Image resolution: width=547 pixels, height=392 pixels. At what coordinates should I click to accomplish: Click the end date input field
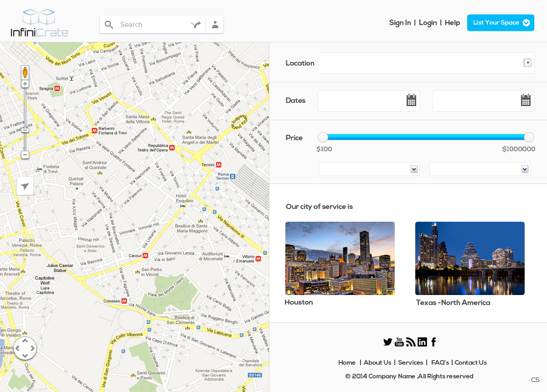pos(483,101)
